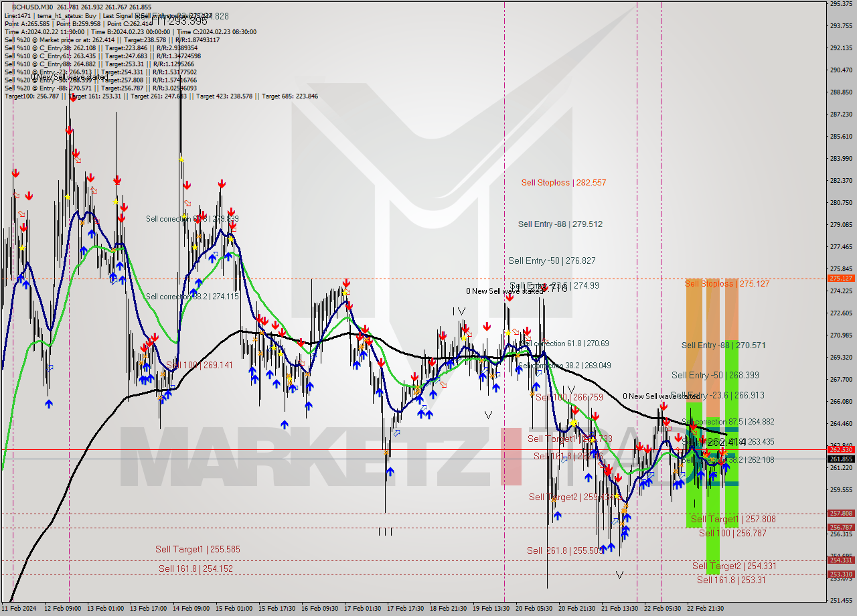The image size is (857, 616).
Task: Click the 'Sell Target2 | 254.331' label
Action: [734, 566]
